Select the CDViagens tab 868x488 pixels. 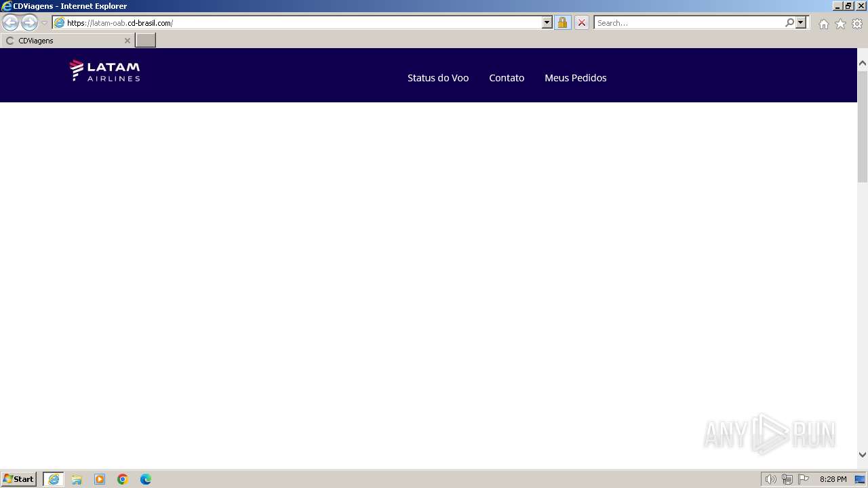68,41
